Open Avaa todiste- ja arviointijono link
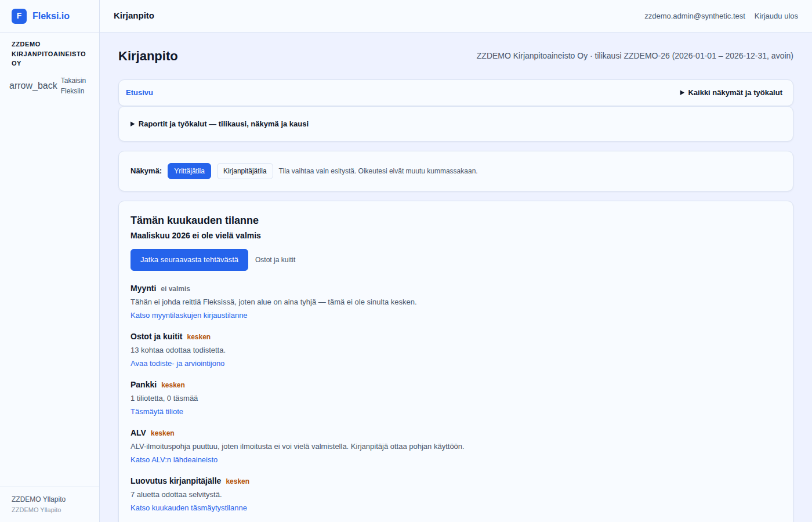Screen dimensions: 812x522 tap(177, 364)
